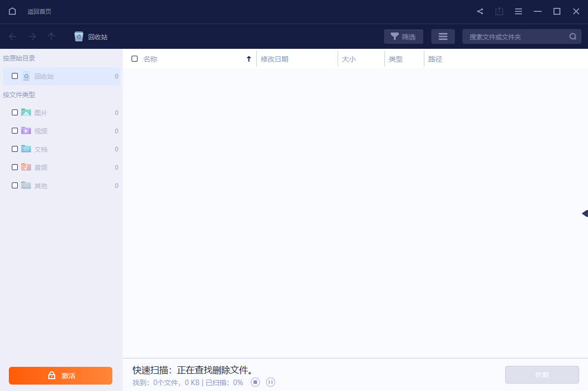This screenshot has height=391, width=588.
Task: Click the share icon in title bar
Action: point(480,11)
